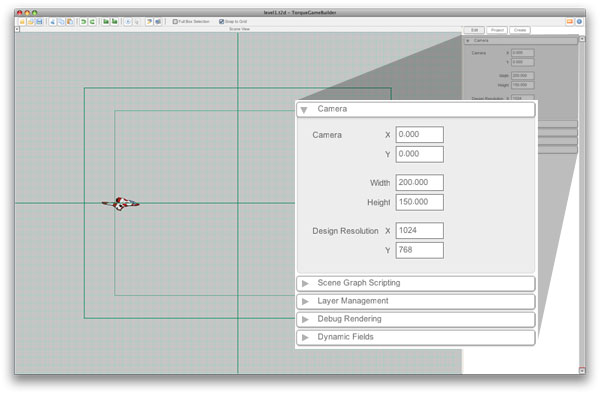Expand the Dynamic Fields section
Viewport: 600px width, 394px height.
pyautogui.click(x=416, y=337)
